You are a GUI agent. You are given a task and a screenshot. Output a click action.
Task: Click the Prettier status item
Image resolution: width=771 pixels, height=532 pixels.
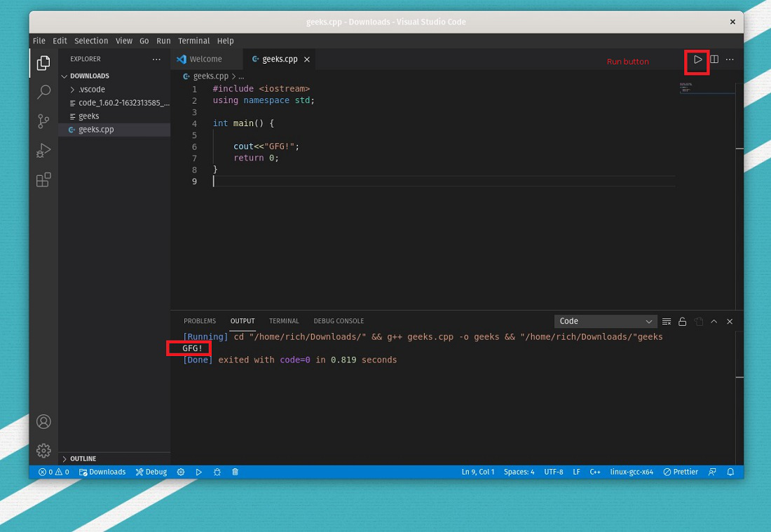click(681, 472)
